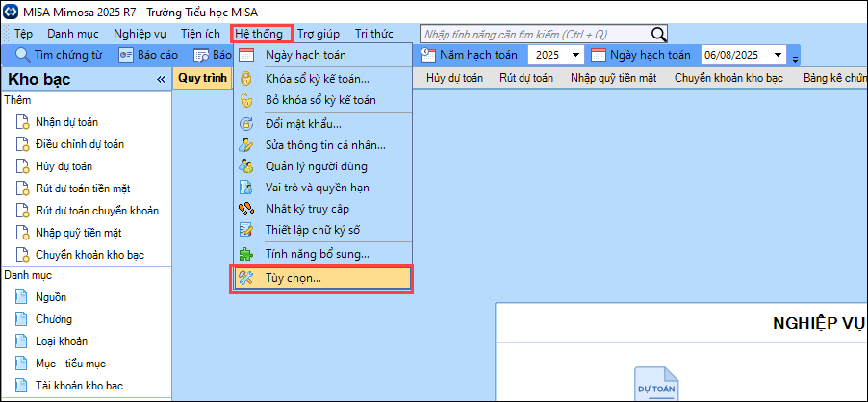Click the Hệ thống menu

tap(259, 34)
